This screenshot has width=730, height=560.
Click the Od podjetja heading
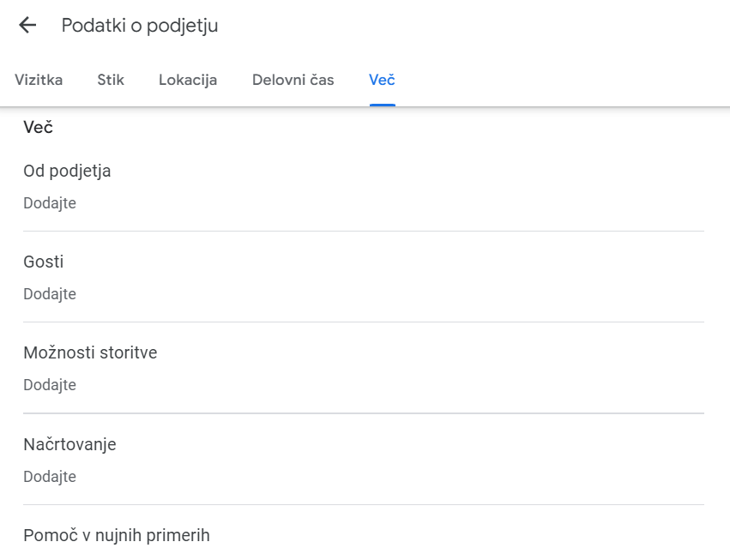(67, 171)
